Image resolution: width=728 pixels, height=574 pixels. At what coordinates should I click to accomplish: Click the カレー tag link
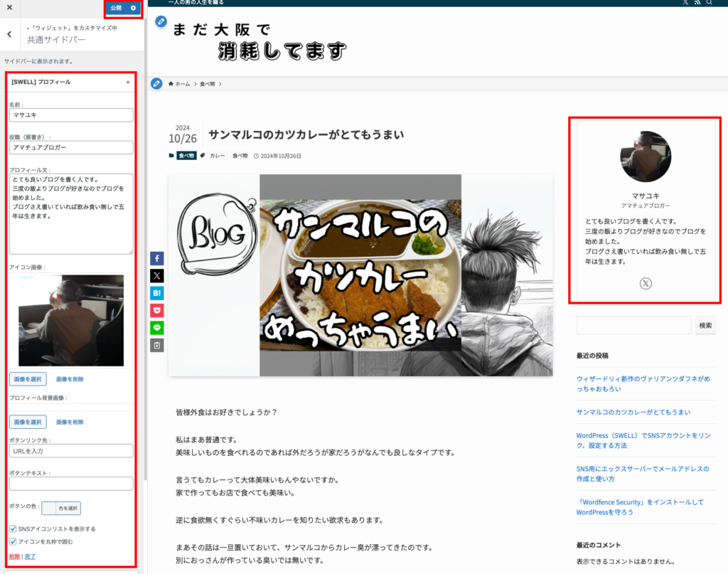(x=217, y=156)
